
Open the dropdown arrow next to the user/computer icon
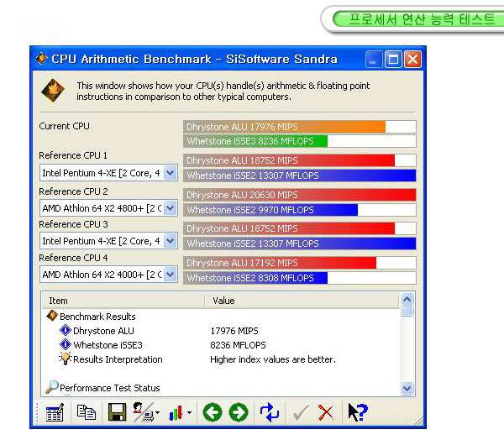click(x=157, y=412)
